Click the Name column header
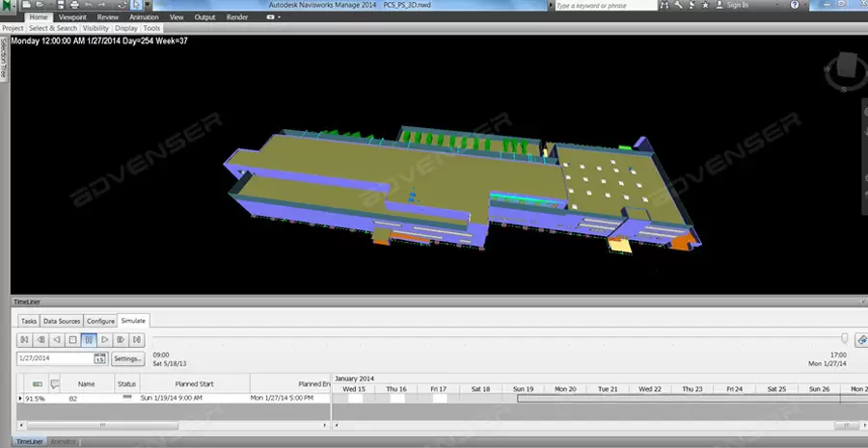This screenshot has width=868, height=448. (x=87, y=383)
